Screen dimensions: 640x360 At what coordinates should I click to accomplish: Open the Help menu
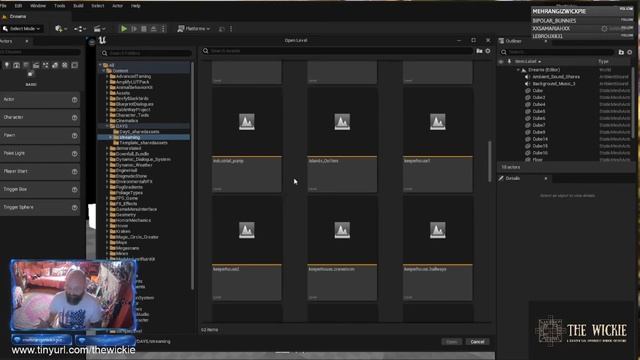pyautogui.click(x=136, y=6)
